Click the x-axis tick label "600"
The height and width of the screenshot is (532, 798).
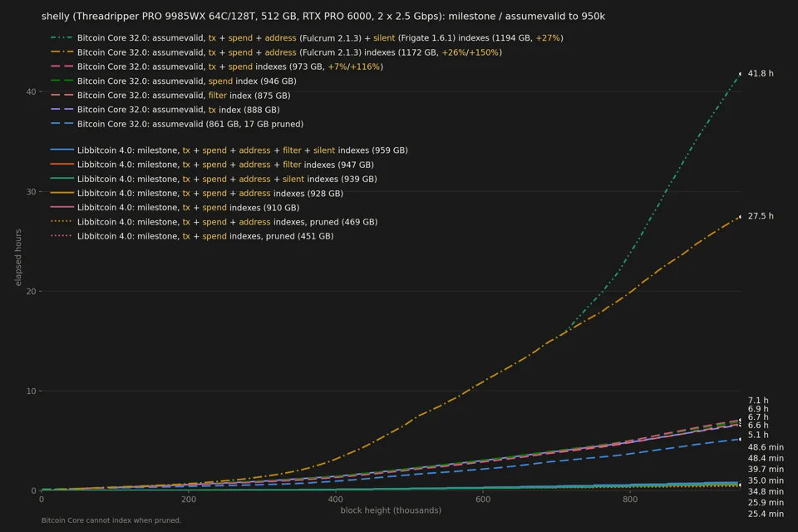click(x=483, y=500)
